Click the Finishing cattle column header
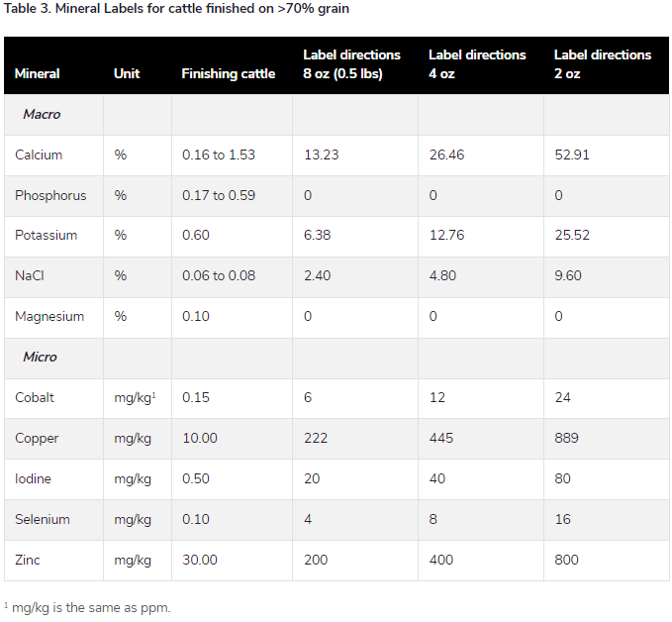This screenshot has height=622, width=672. pyautogui.click(x=229, y=74)
